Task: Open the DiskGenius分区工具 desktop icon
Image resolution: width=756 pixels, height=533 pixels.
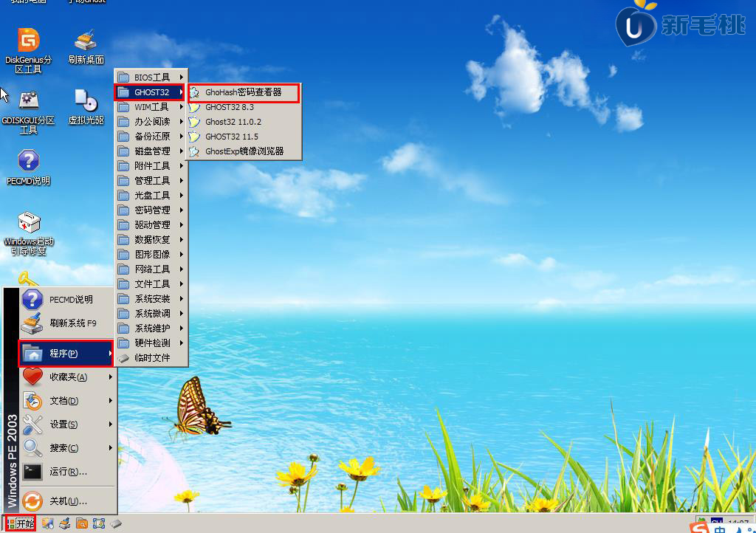Action: click(29, 51)
